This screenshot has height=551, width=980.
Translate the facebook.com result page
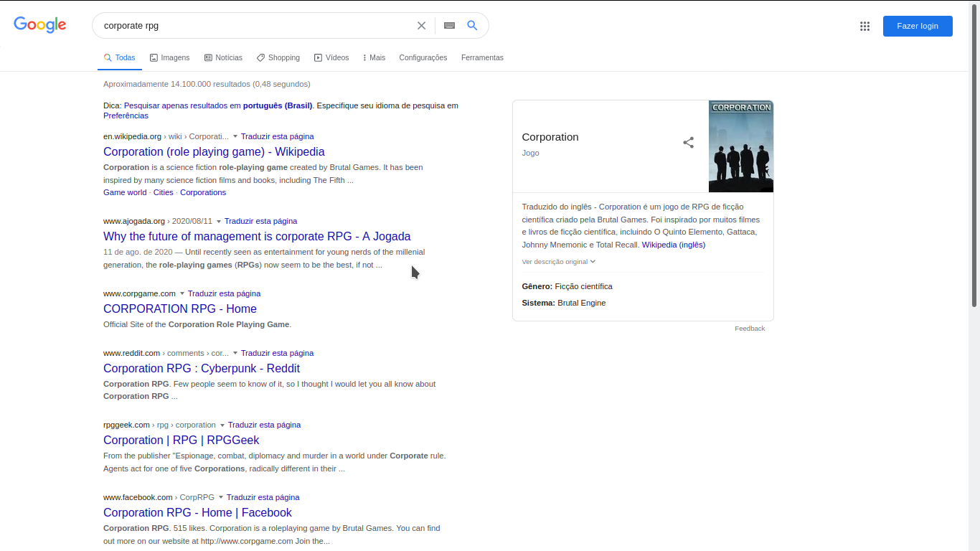tap(263, 497)
